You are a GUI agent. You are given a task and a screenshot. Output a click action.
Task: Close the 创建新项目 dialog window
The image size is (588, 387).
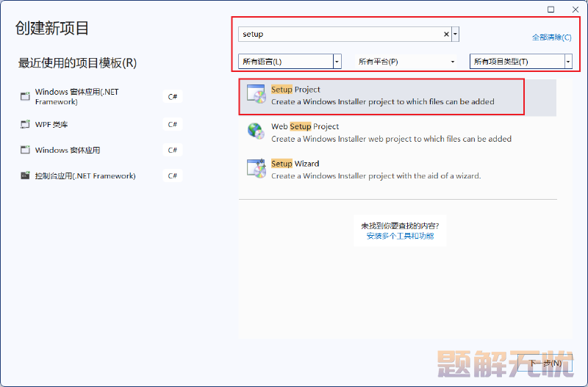pyautogui.click(x=576, y=10)
